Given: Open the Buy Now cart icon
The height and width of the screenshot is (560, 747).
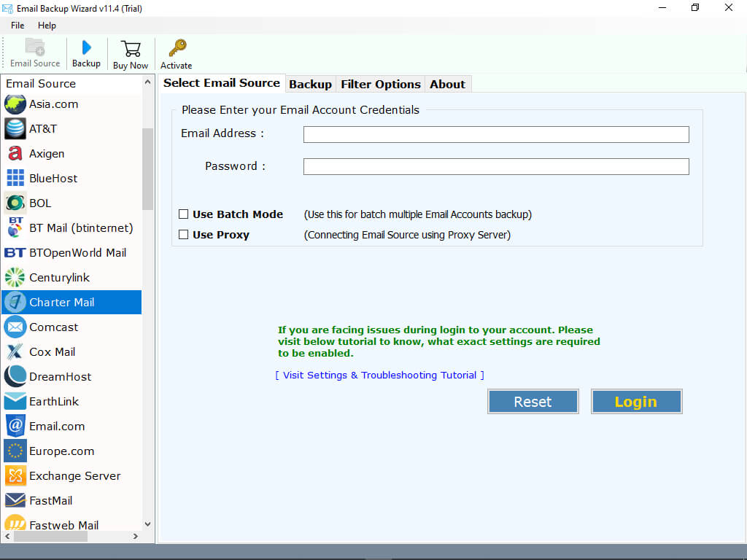Looking at the screenshot, I should pyautogui.click(x=131, y=49).
